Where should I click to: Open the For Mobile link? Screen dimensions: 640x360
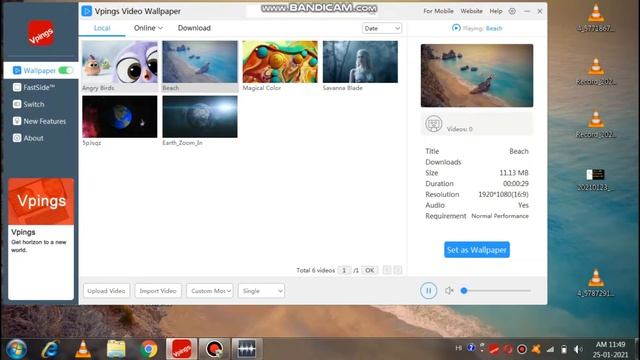pos(438,11)
